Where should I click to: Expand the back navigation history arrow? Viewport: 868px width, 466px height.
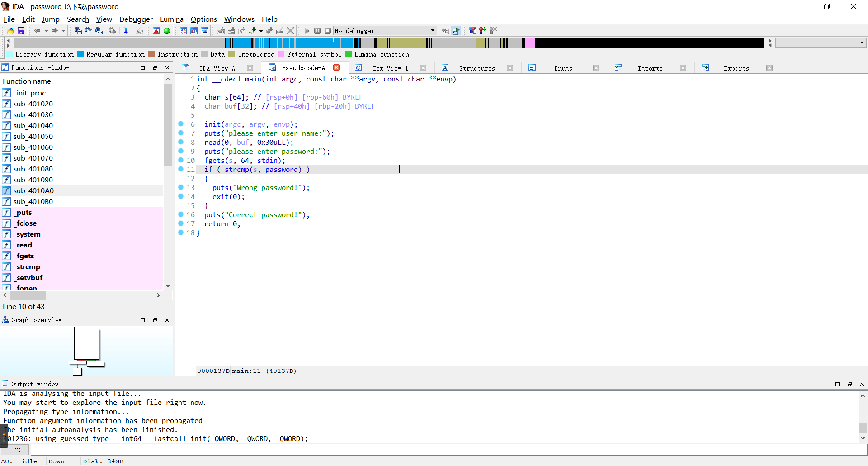pyautogui.click(x=46, y=31)
